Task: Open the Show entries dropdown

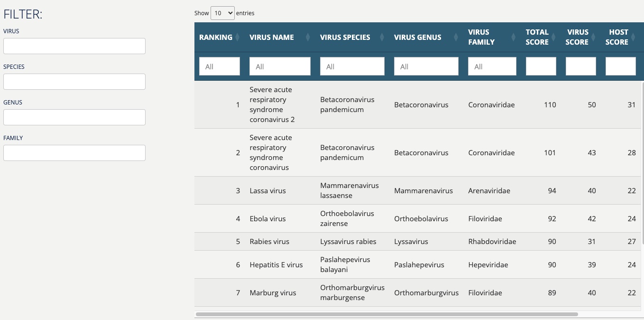Action: point(222,13)
